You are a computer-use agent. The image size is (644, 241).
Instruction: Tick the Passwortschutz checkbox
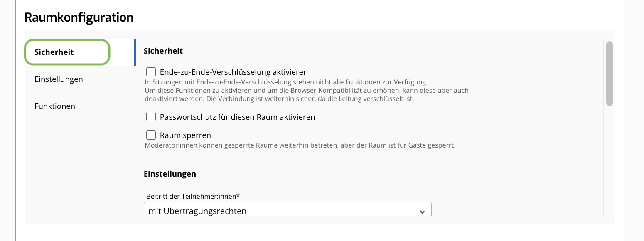[151, 117]
